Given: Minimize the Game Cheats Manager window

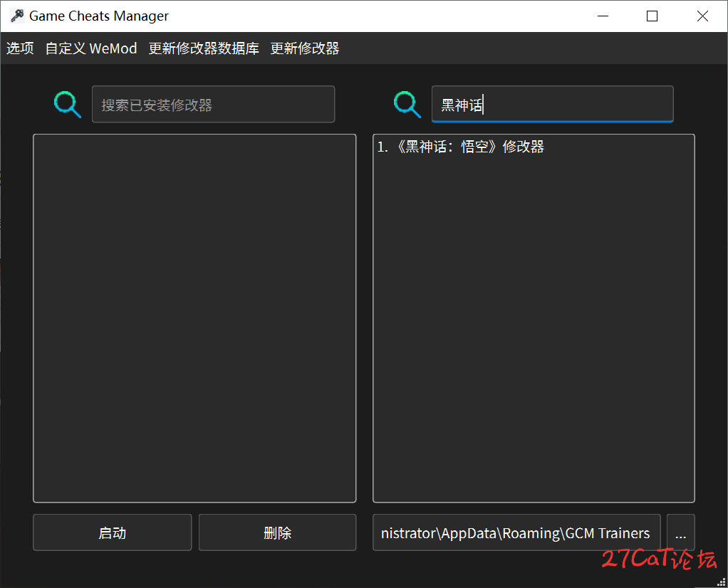Looking at the screenshot, I should (x=603, y=16).
